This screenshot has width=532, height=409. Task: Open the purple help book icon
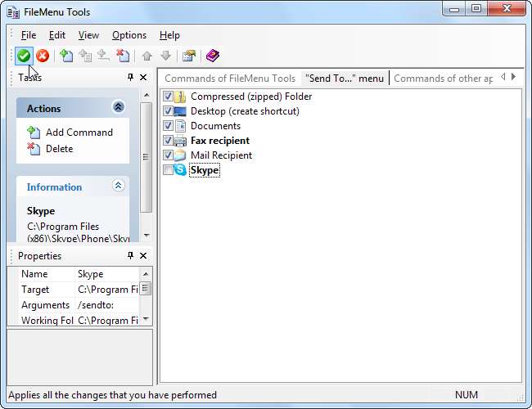[x=213, y=56]
